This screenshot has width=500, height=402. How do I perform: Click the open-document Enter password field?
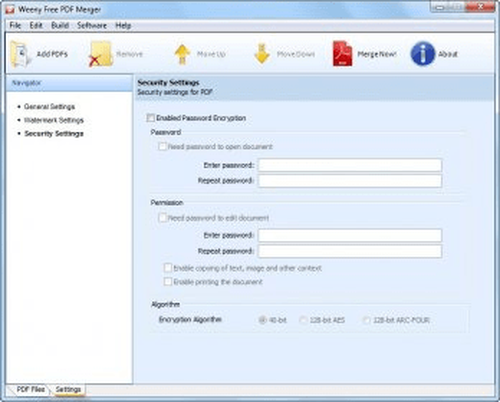pos(350,165)
